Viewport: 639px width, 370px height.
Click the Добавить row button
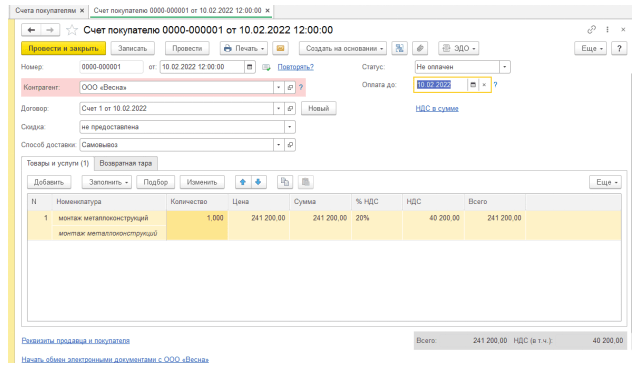click(x=49, y=182)
